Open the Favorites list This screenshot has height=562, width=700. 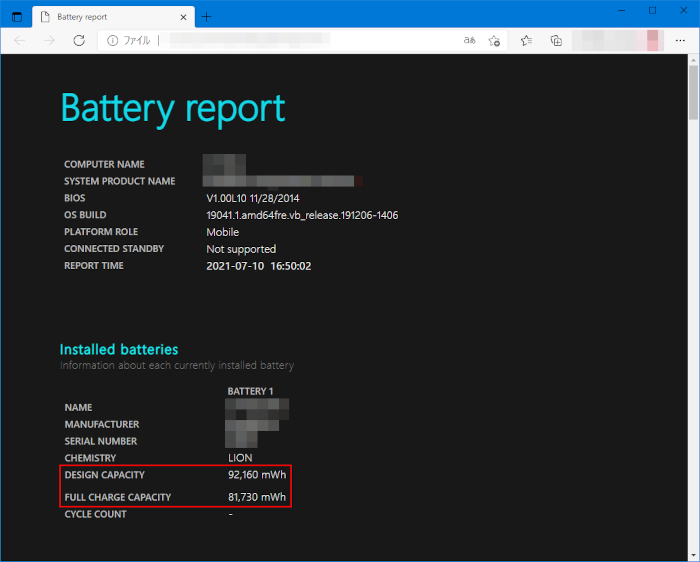click(x=527, y=40)
